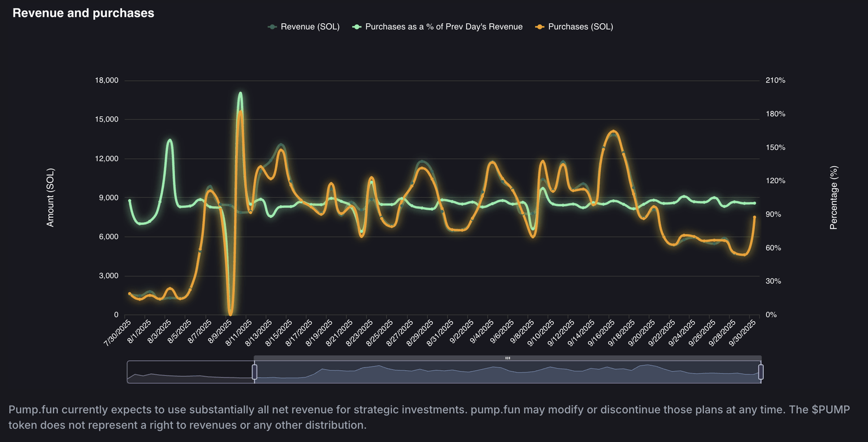Screen dimensions: 868x442
Task: Click the orange Purchases (SOL) legend marker
Action: coord(540,27)
